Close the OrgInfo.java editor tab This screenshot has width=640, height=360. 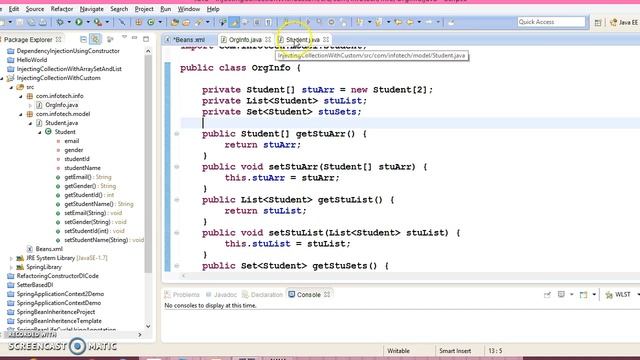point(268,40)
